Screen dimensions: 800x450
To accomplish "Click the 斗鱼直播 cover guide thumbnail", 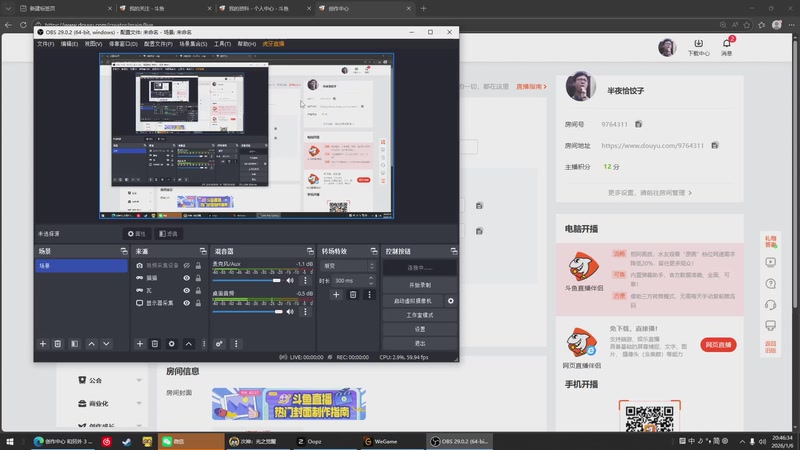I will (x=289, y=404).
